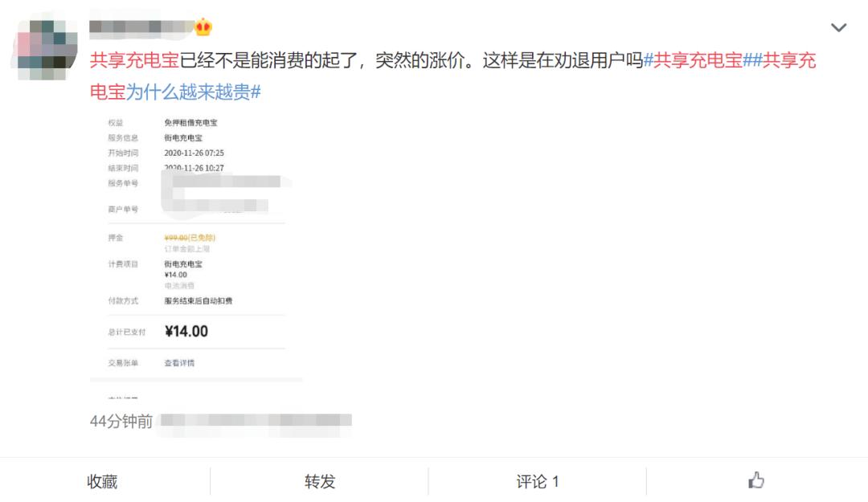Click the crown badge beside the username

(203, 27)
